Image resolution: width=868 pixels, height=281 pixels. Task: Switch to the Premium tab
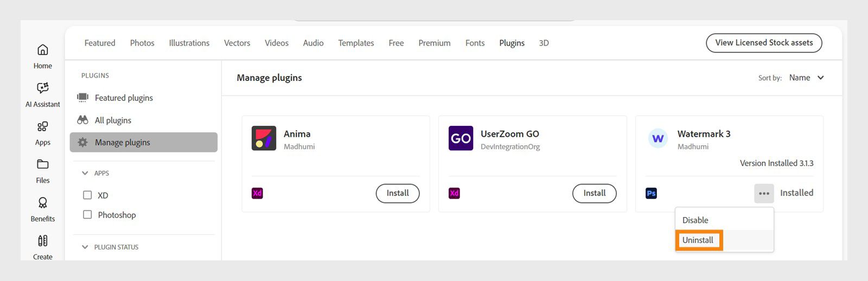click(x=435, y=43)
